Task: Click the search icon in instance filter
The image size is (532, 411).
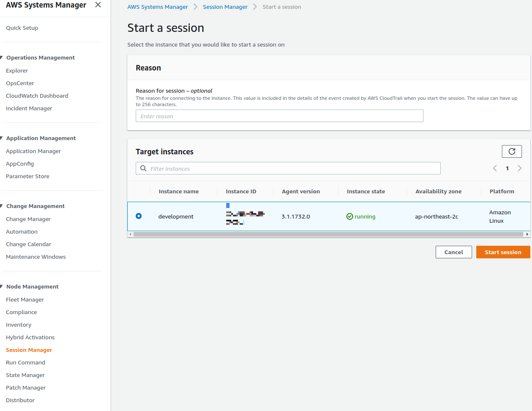Action: 143,168
